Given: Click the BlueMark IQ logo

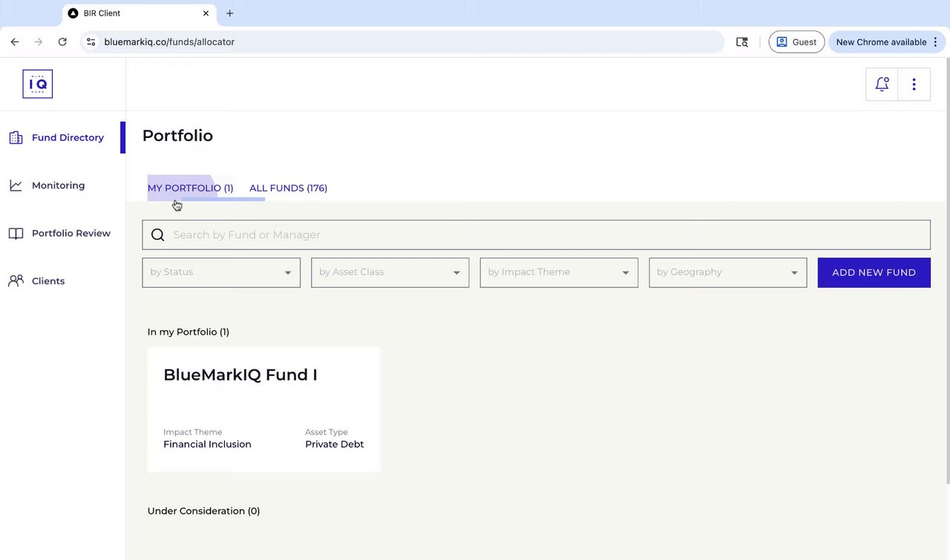Looking at the screenshot, I should point(38,84).
